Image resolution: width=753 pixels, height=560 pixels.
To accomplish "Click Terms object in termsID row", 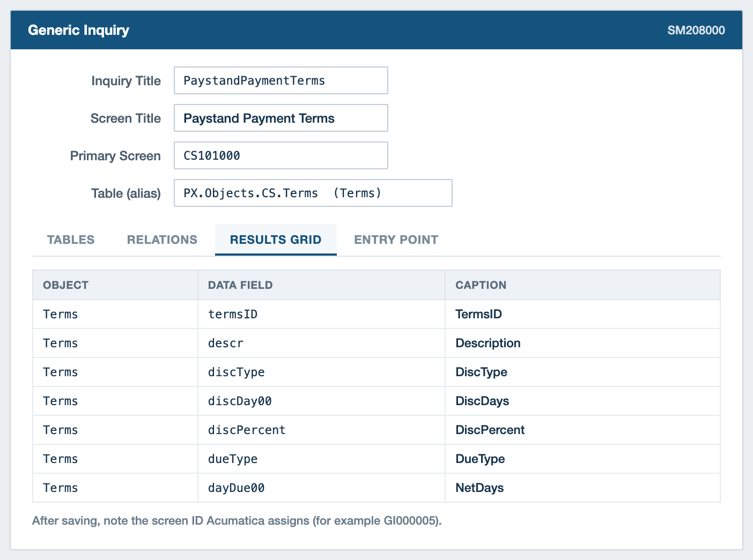I will tap(115, 314).
